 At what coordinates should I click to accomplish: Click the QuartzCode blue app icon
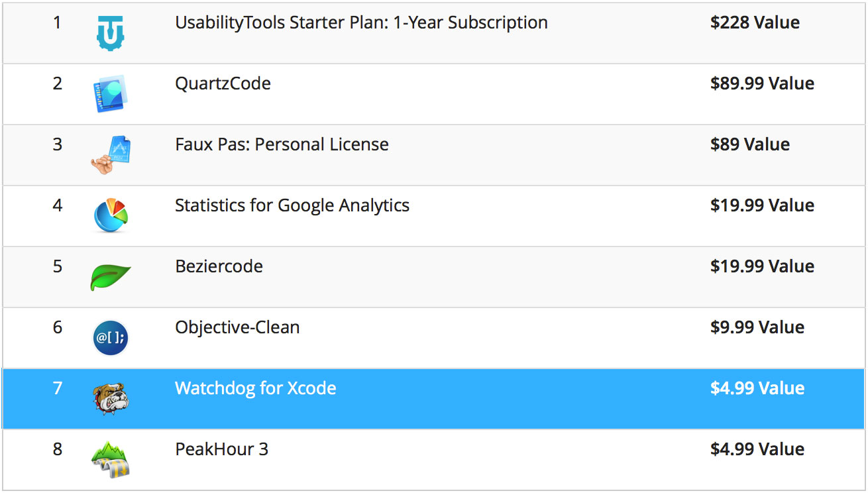pyautogui.click(x=110, y=93)
